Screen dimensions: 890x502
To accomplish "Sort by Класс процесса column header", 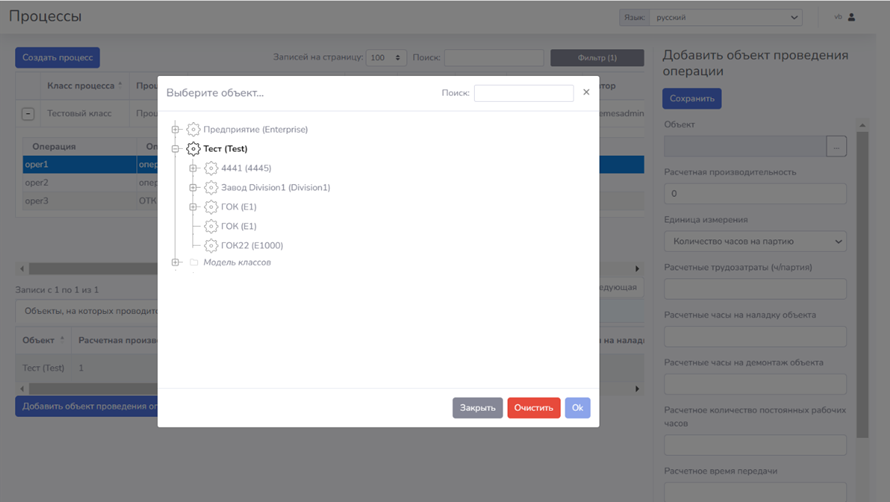I will pos(85,86).
